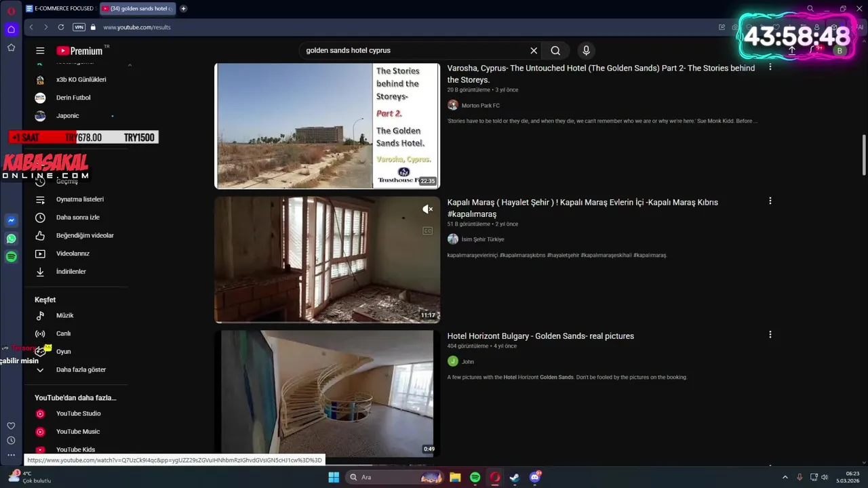This screenshot has height=488, width=868.
Task: Open Spotify in Opera sidebar
Action: coord(11,257)
